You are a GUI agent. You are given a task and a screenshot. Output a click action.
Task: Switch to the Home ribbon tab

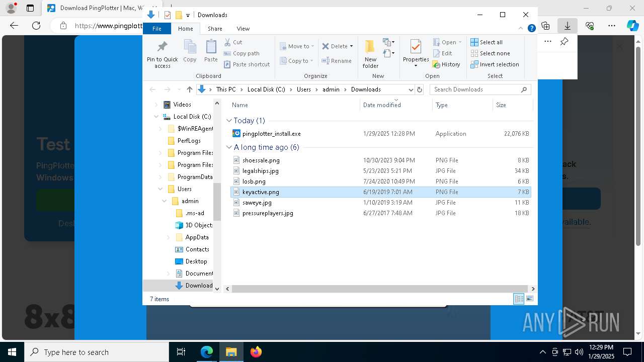185,29
